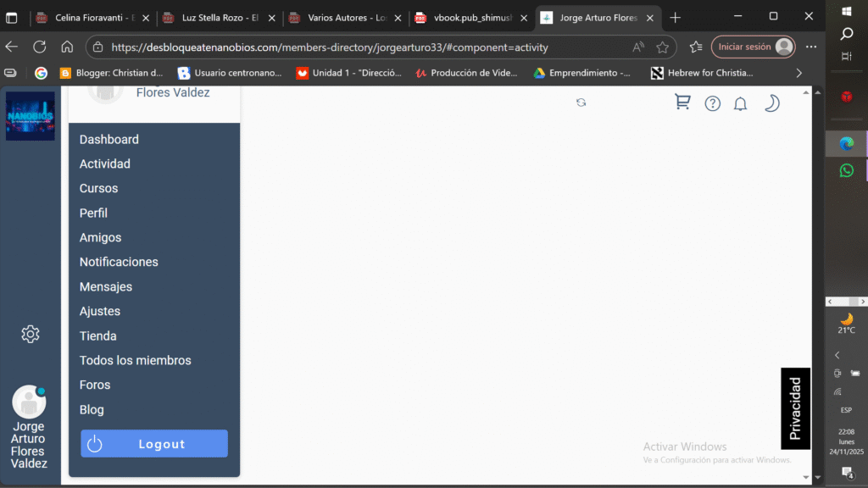Select Cursos in the side menu
The image size is (868, 488).
click(99, 189)
